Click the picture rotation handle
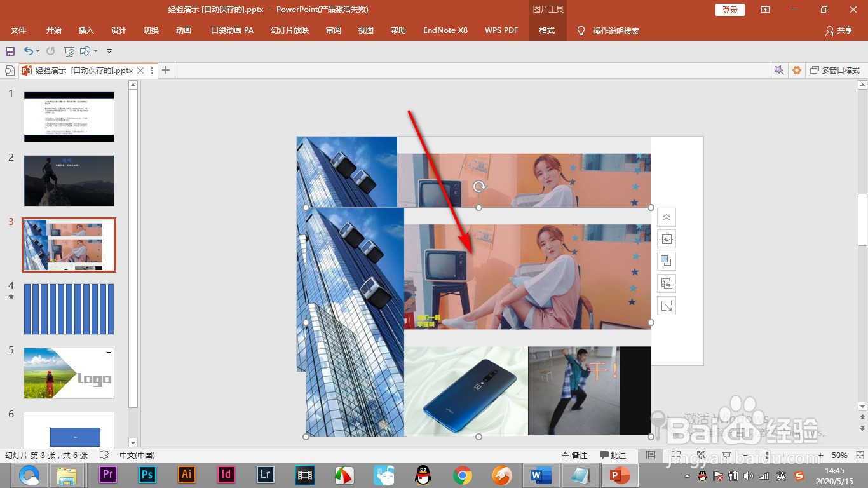The height and width of the screenshot is (488, 868). point(479,187)
